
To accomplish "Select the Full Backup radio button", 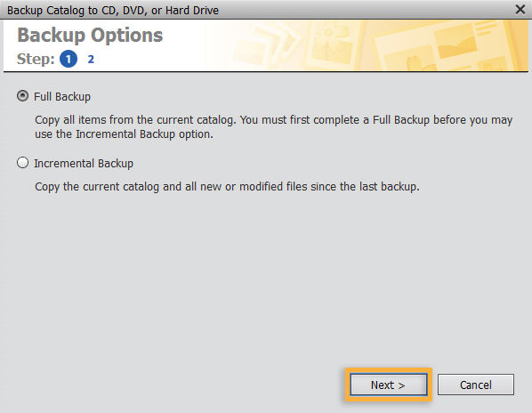I will [23, 96].
